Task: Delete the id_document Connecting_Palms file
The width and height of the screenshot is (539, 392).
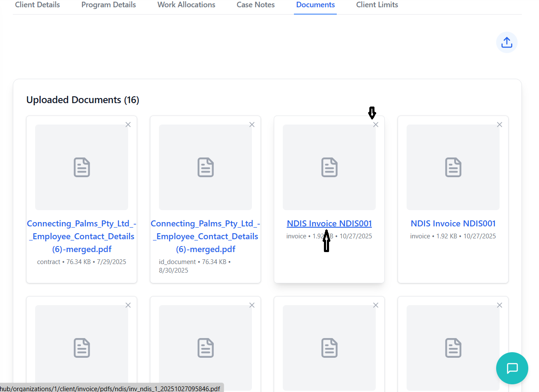Action: point(252,125)
